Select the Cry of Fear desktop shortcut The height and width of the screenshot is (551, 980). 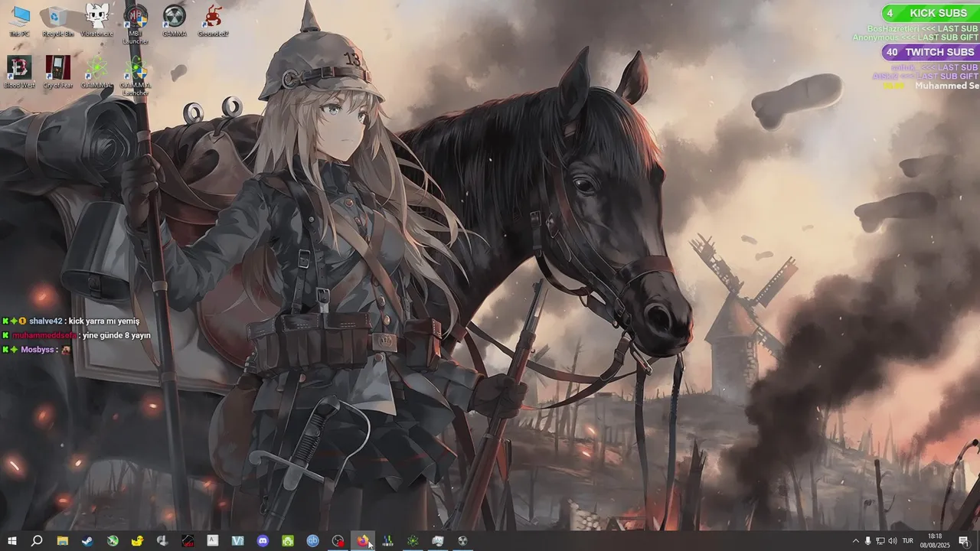click(57, 73)
